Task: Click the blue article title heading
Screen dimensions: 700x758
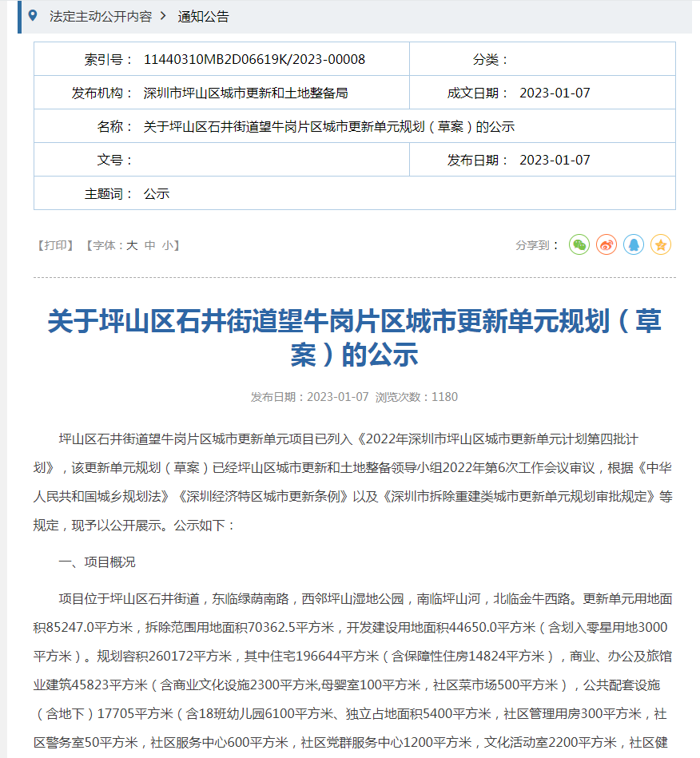Action: pyautogui.click(x=354, y=338)
